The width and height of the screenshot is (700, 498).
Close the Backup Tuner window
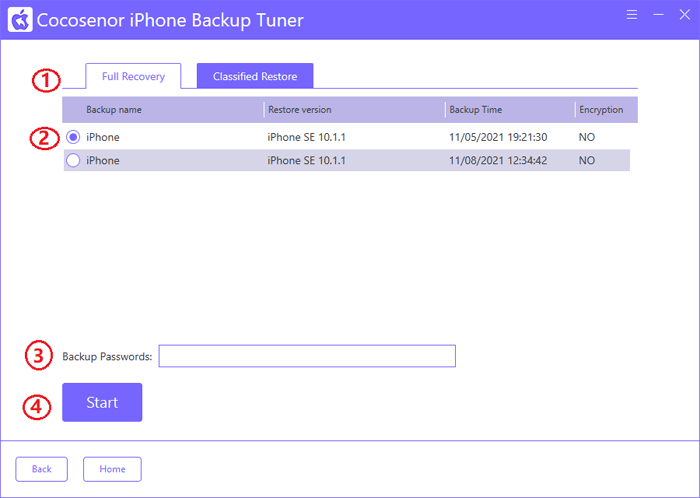click(684, 15)
